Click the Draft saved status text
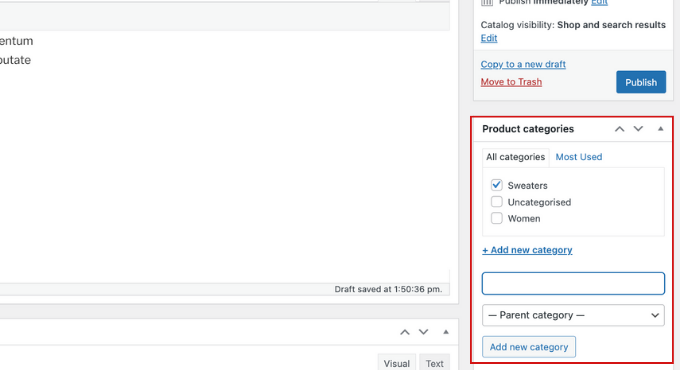The width and height of the screenshot is (680, 370). pos(388,289)
